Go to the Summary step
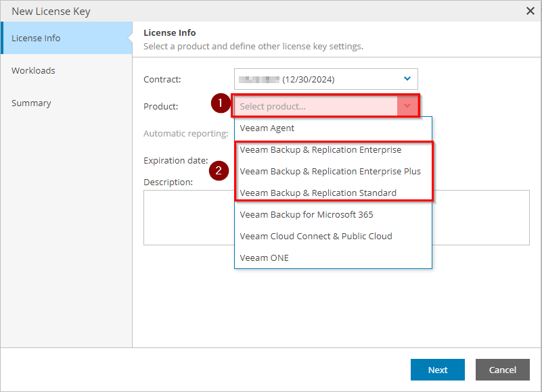 coord(66,103)
